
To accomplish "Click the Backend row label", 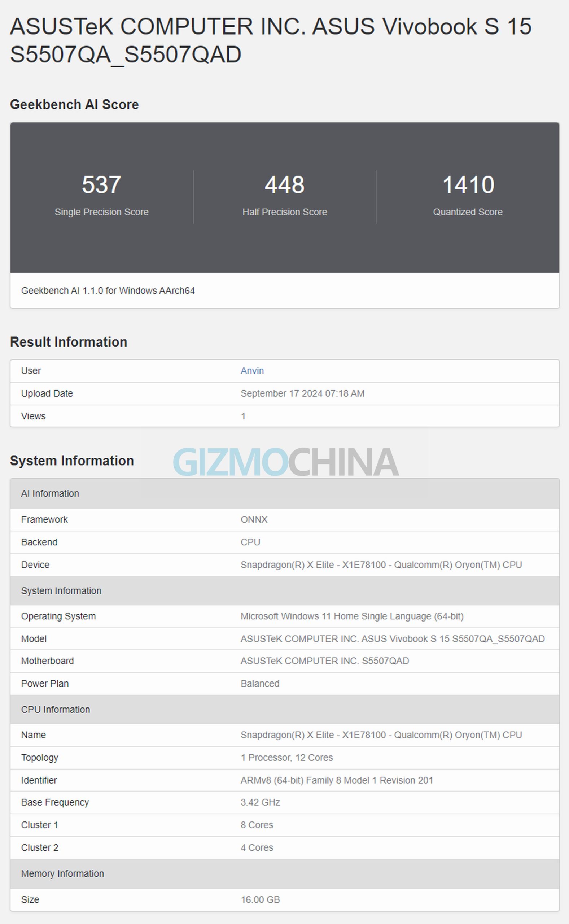I will 39,542.
